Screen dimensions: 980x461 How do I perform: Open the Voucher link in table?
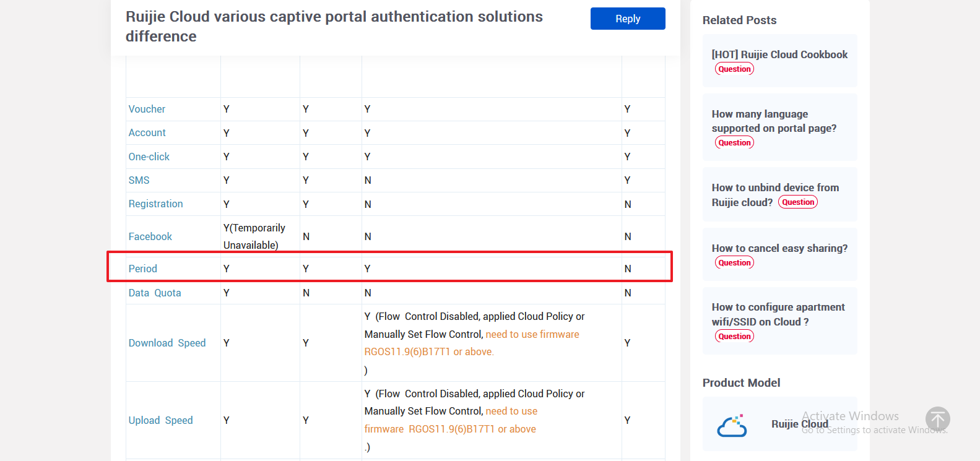pos(147,109)
